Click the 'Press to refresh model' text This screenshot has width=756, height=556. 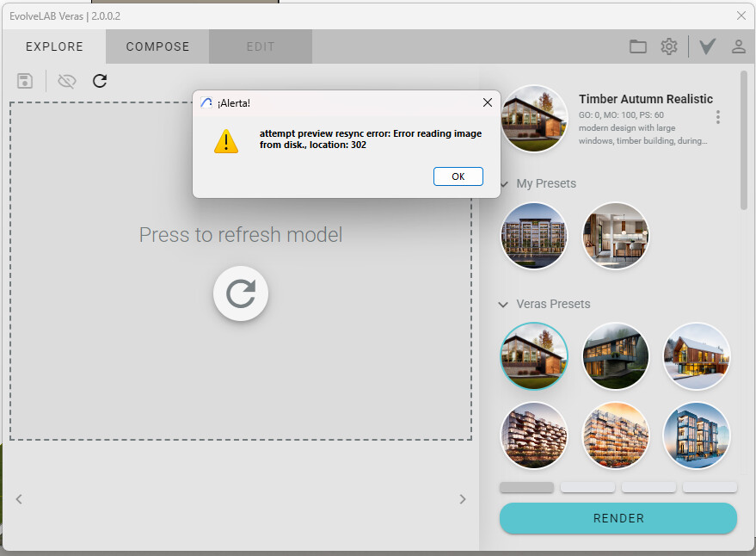click(x=241, y=235)
